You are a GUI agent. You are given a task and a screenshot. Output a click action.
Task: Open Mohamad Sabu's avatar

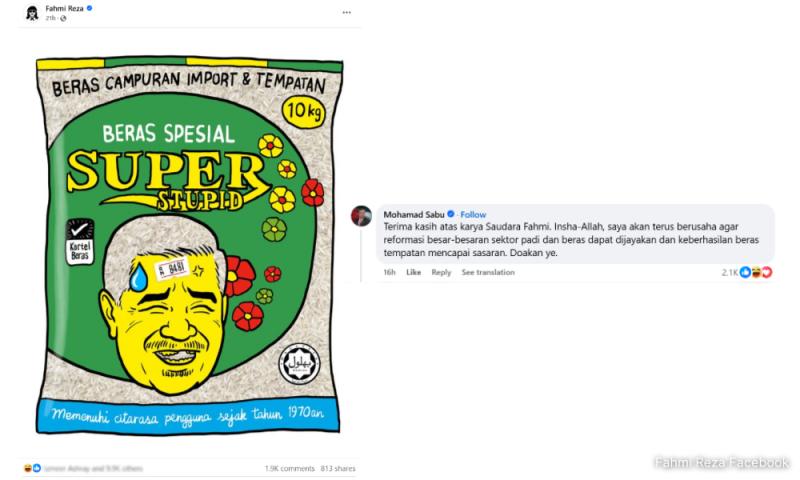click(361, 215)
